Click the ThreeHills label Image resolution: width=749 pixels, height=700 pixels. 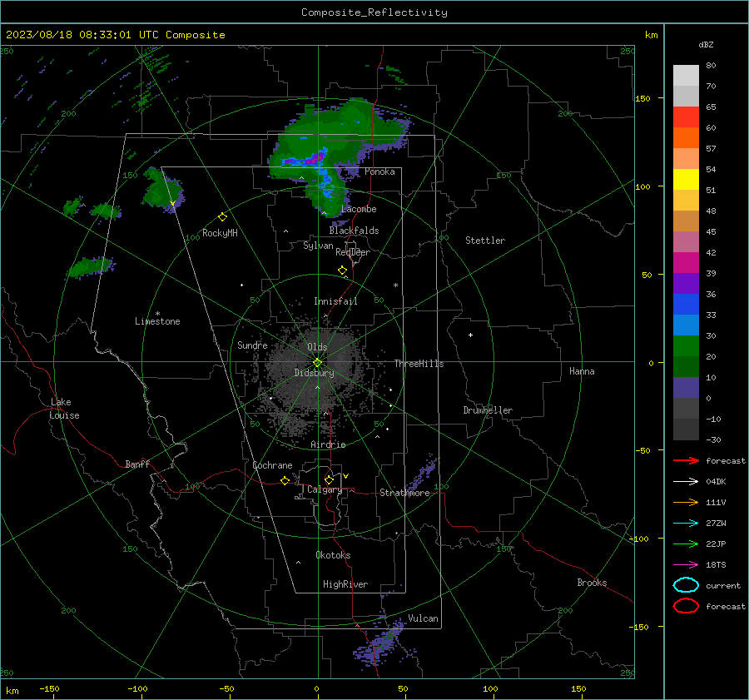pos(419,364)
